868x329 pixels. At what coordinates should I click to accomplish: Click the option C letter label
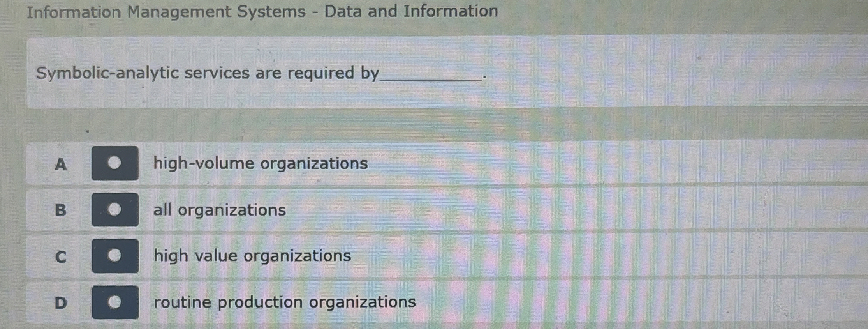click(x=61, y=257)
